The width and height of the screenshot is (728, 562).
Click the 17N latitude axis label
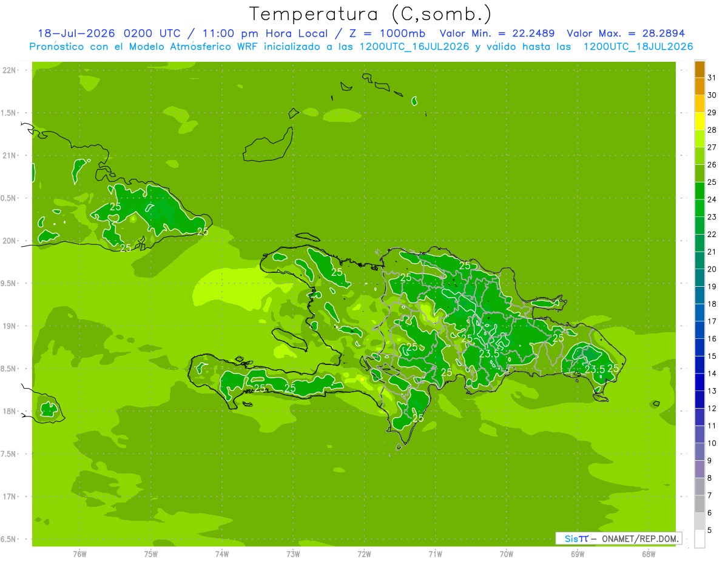click(10, 497)
